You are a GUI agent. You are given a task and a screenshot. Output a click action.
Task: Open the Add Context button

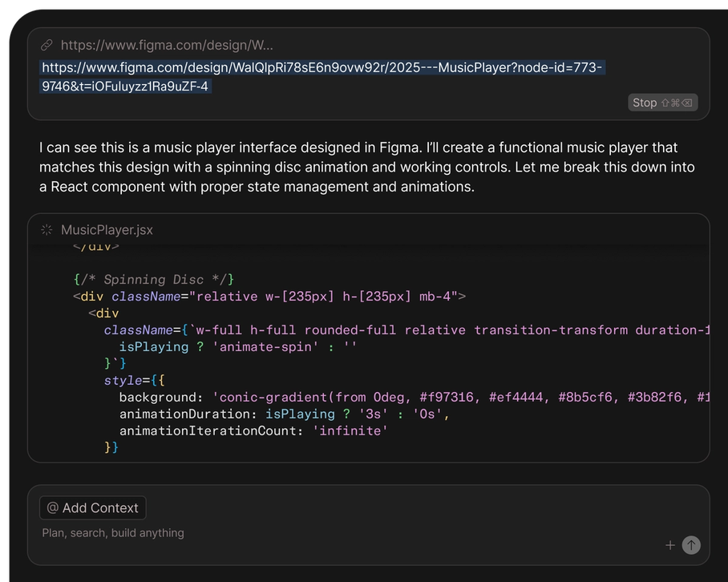[93, 508]
